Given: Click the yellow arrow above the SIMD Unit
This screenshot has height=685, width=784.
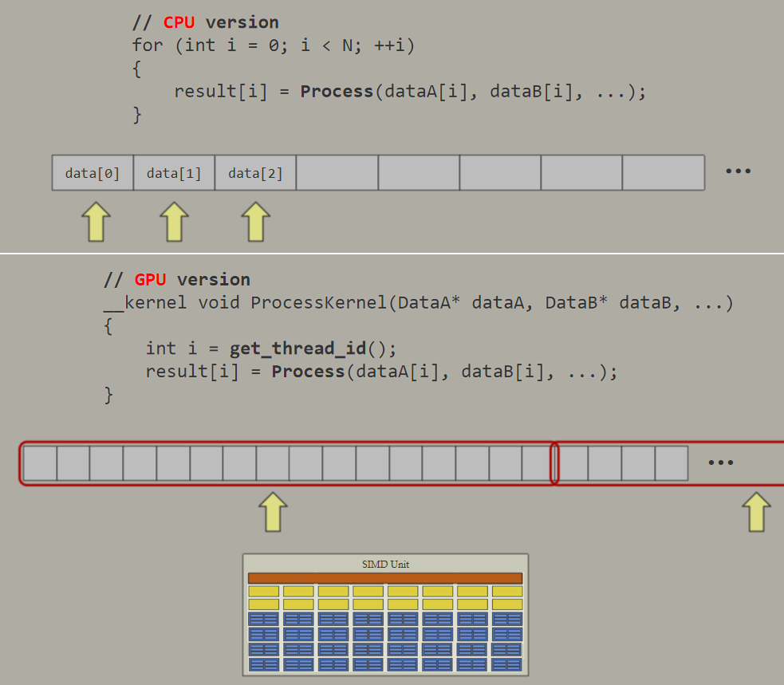Looking at the screenshot, I should click(273, 511).
